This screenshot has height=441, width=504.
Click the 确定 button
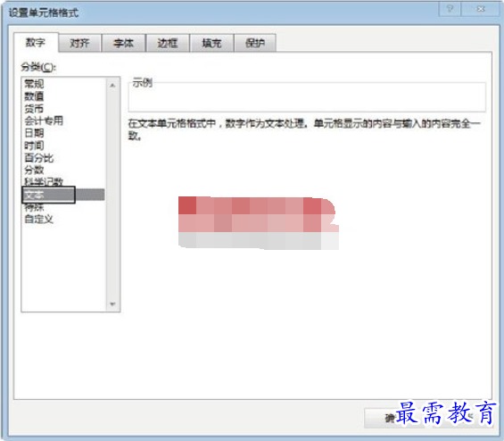393,418
